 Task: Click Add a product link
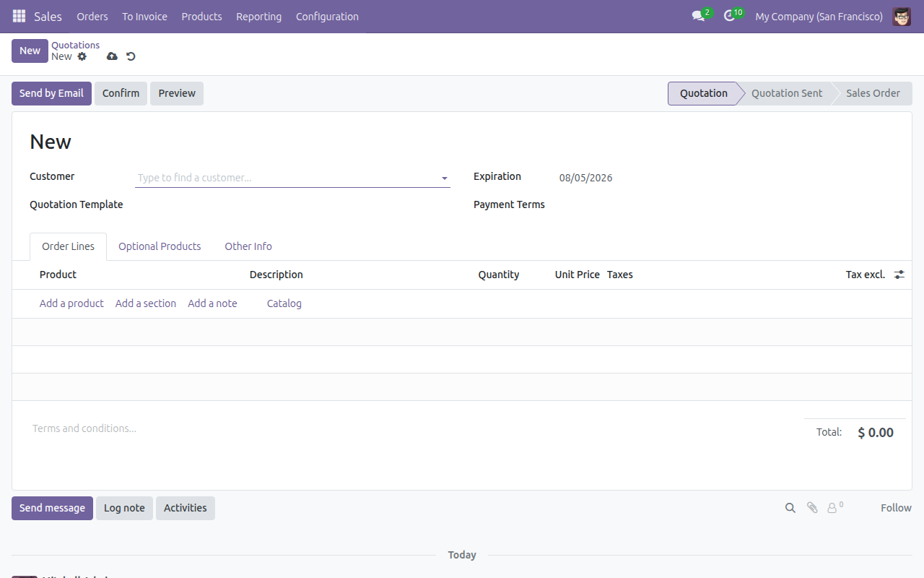click(71, 303)
